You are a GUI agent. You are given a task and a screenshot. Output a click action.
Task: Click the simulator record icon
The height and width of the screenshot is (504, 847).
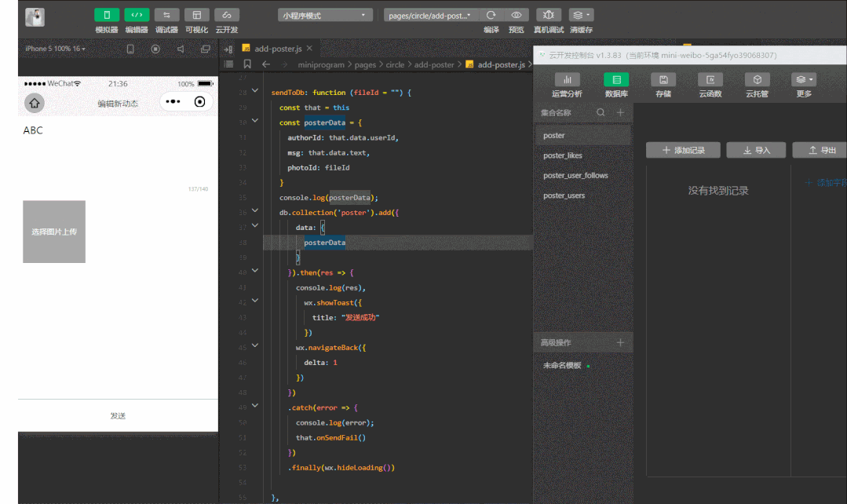(155, 49)
